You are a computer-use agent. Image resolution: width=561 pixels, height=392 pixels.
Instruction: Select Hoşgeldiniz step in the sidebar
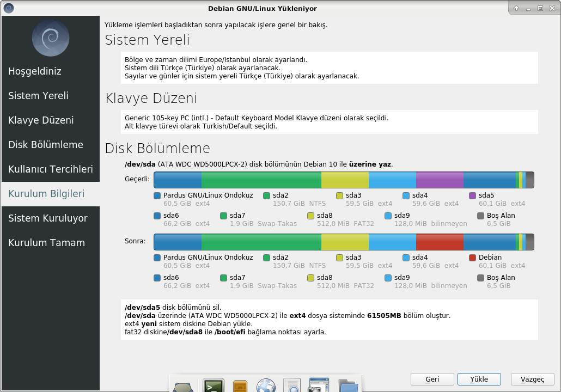[51, 71]
